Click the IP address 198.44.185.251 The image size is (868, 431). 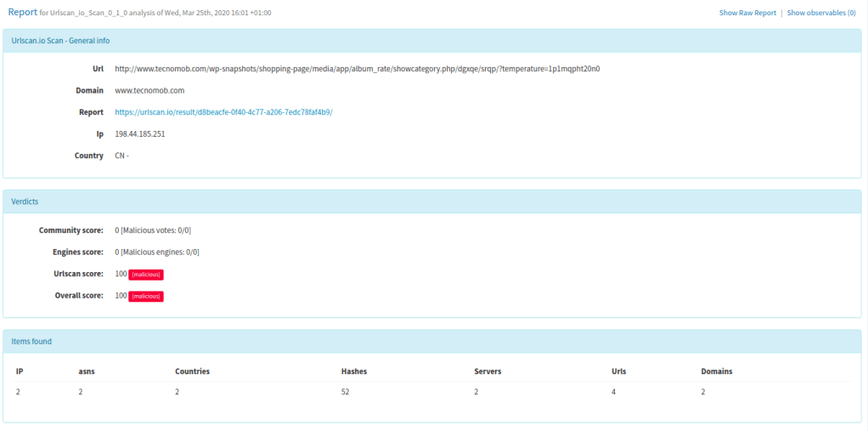(x=139, y=133)
